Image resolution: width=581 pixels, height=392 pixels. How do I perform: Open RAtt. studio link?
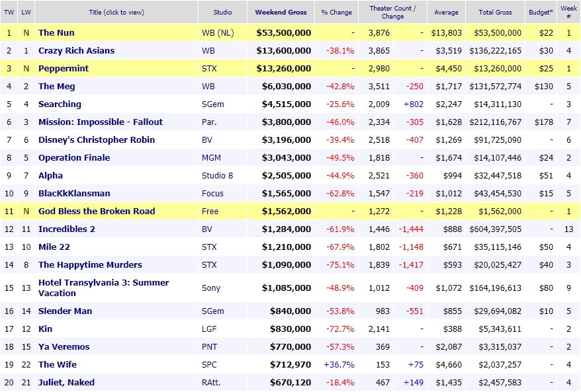tap(211, 382)
